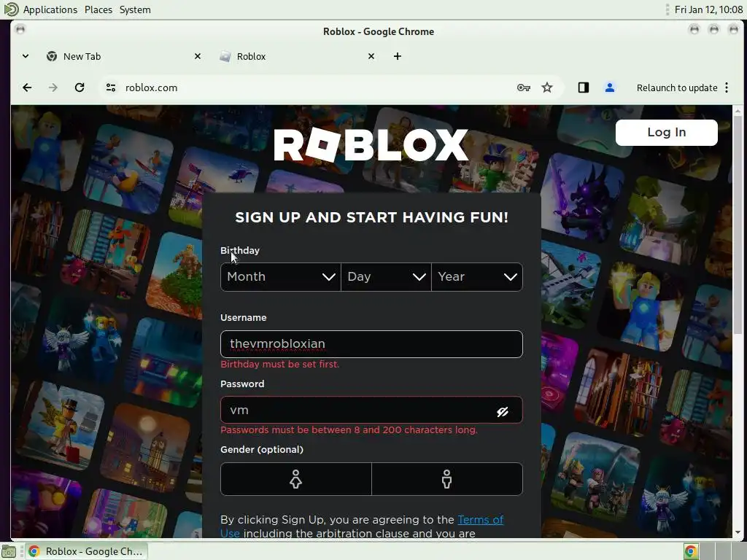Image resolution: width=747 pixels, height=560 pixels.
Task: Open a new browser tab
Action: (398, 56)
